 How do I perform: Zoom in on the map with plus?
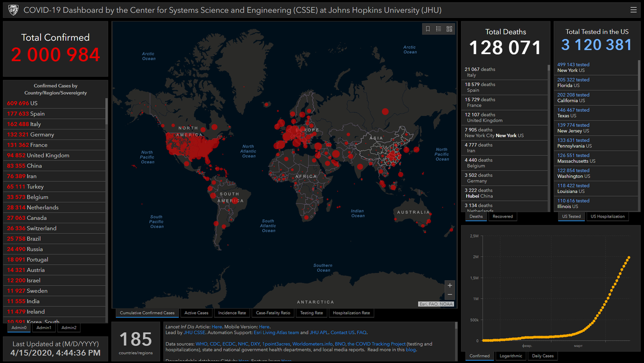click(450, 285)
